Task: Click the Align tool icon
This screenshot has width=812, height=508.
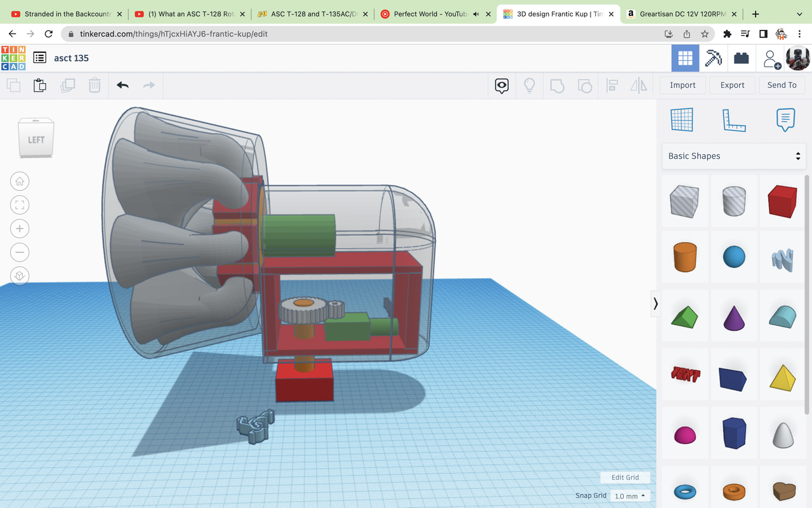Action: (612, 85)
